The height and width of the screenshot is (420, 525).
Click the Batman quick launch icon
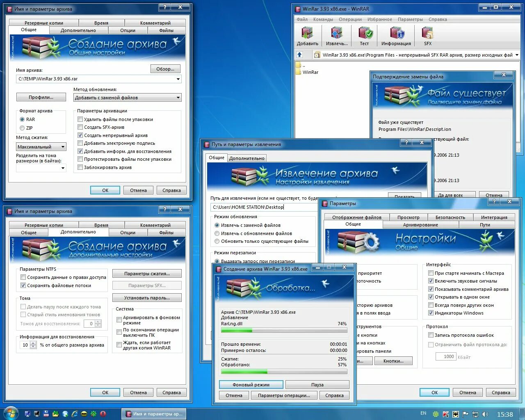point(84,414)
